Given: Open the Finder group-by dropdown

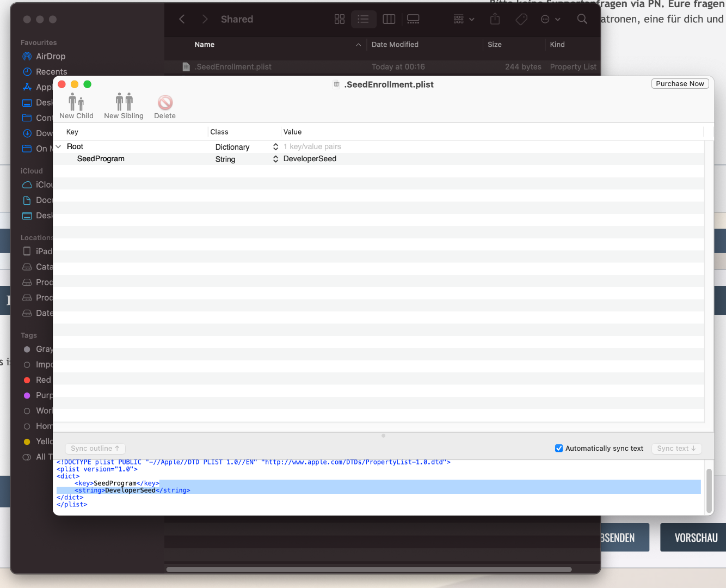Looking at the screenshot, I should coord(464,20).
